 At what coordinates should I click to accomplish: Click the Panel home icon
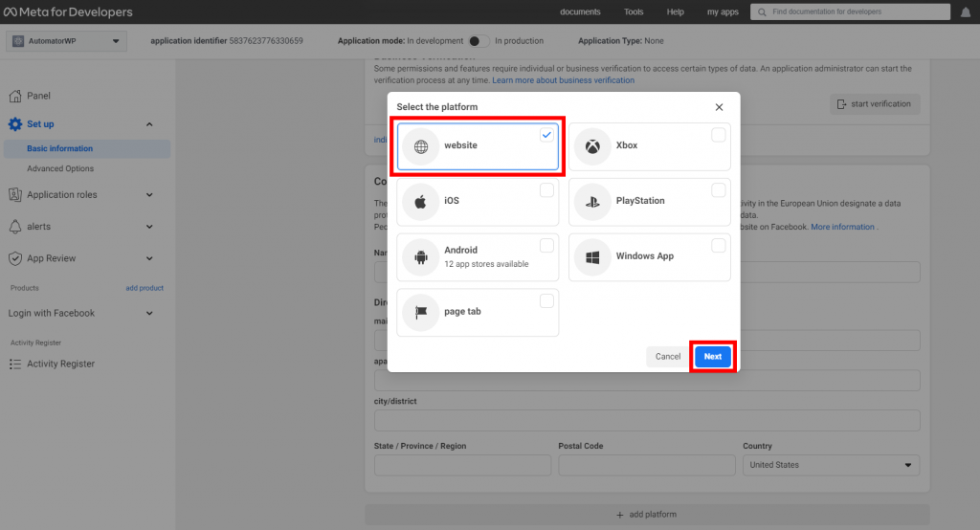pos(15,96)
